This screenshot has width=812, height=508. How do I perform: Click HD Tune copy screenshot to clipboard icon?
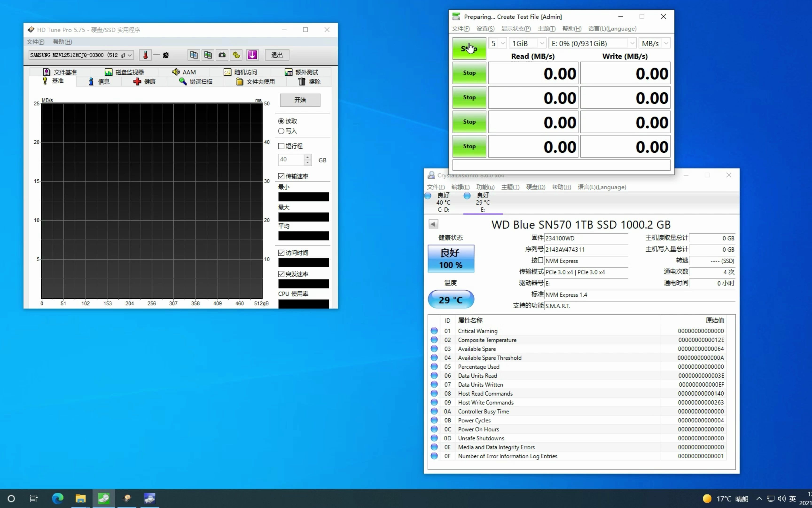(x=208, y=55)
